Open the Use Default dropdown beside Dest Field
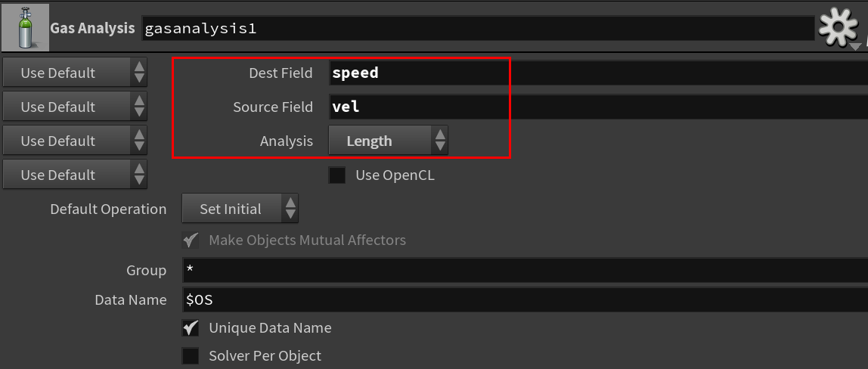The height and width of the screenshot is (369, 868). pos(75,73)
